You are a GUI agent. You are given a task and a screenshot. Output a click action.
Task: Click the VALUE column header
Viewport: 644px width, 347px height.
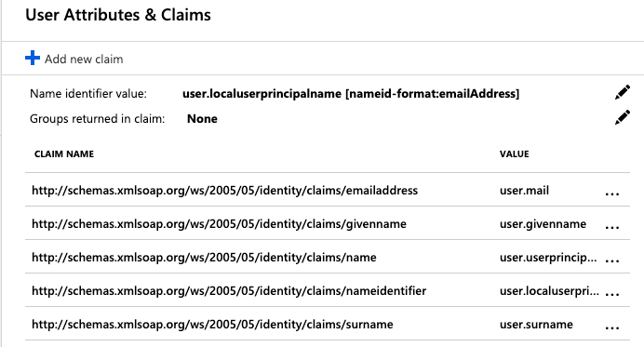coord(515,154)
